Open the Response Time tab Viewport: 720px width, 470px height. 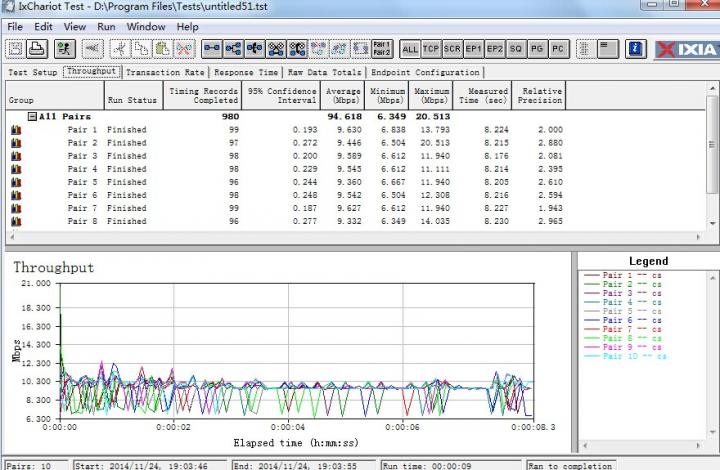coord(246,72)
